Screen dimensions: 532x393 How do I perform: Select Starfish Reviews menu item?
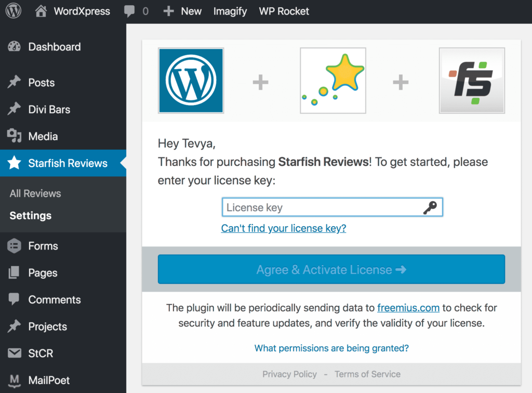point(63,163)
